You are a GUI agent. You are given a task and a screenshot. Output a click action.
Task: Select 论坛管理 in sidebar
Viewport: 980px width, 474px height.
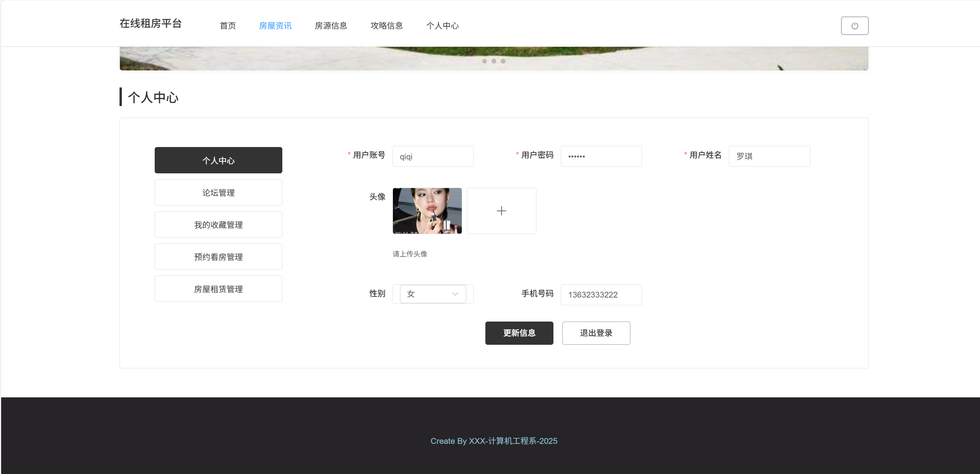pos(218,192)
